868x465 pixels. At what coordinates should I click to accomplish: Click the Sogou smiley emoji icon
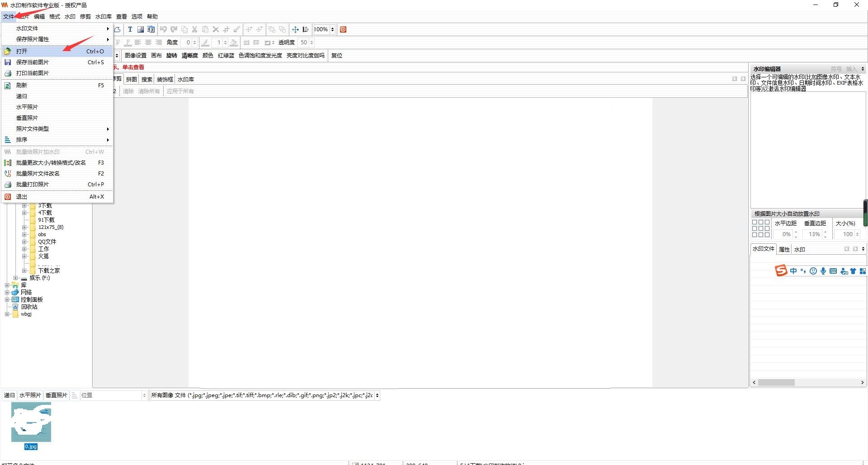813,271
